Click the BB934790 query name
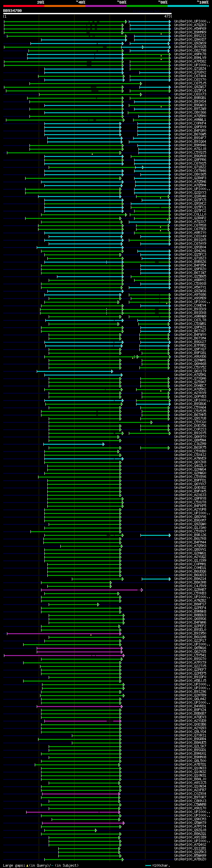The image size is (212, 868). [x=13, y=11]
